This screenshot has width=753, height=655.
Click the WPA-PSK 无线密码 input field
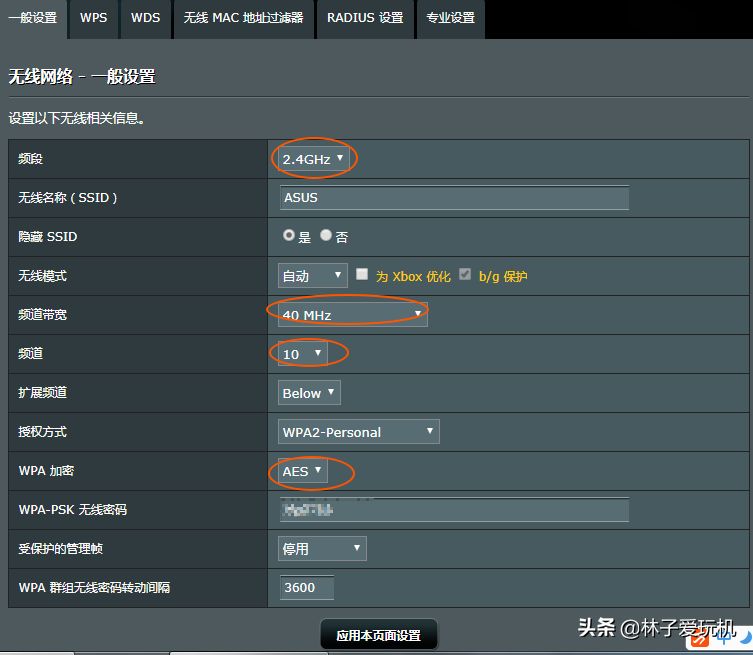(x=454, y=510)
